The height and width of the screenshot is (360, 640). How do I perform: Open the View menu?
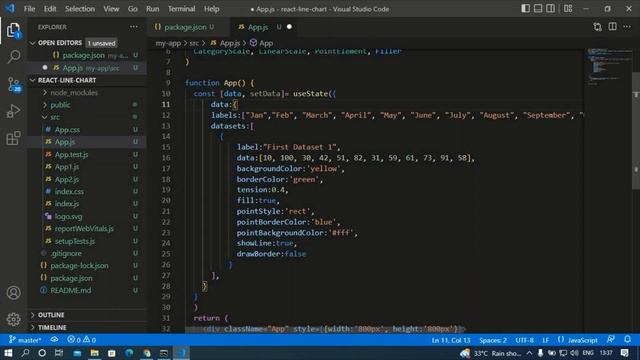(x=111, y=9)
